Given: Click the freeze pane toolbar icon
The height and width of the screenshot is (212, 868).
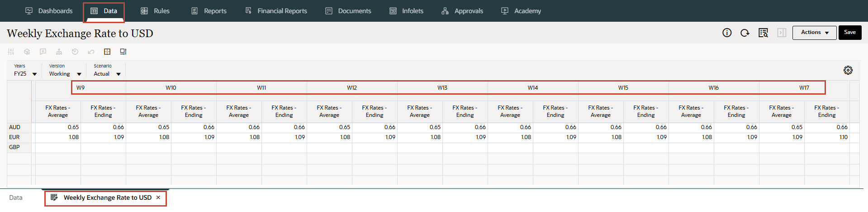Looking at the screenshot, I should (123, 52).
